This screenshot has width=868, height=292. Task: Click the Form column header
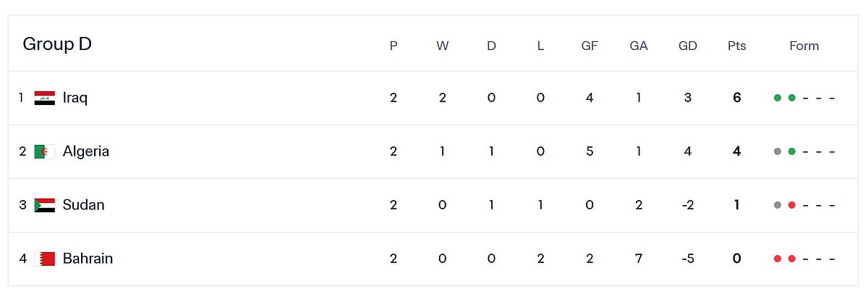pos(804,46)
